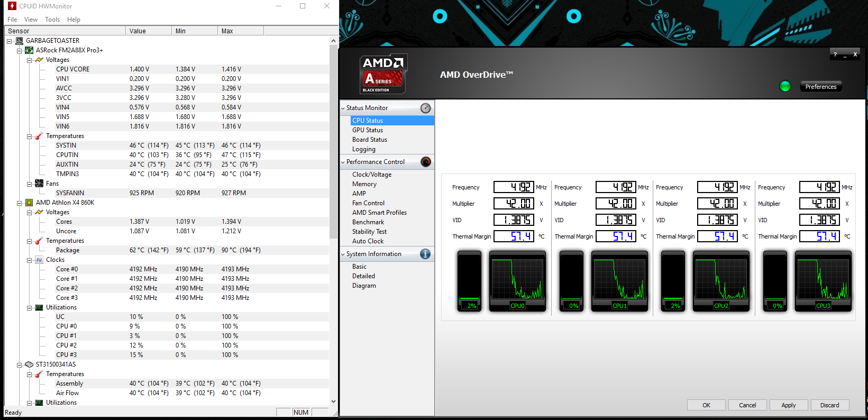The height and width of the screenshot is (420, 868).
Task: Collapse the Clocks node
Action: [x=30, y=260]
